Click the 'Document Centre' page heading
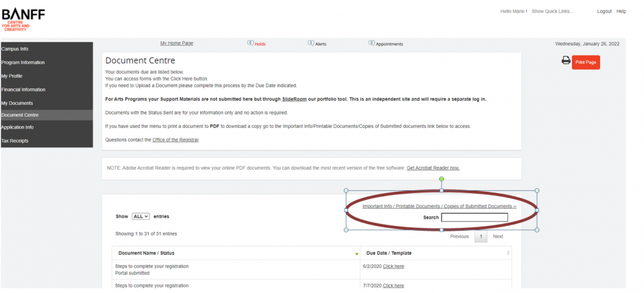 (x=140, y=61)
